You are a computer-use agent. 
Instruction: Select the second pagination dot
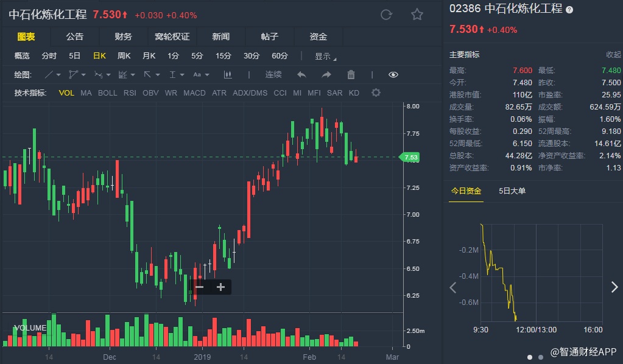540,357
